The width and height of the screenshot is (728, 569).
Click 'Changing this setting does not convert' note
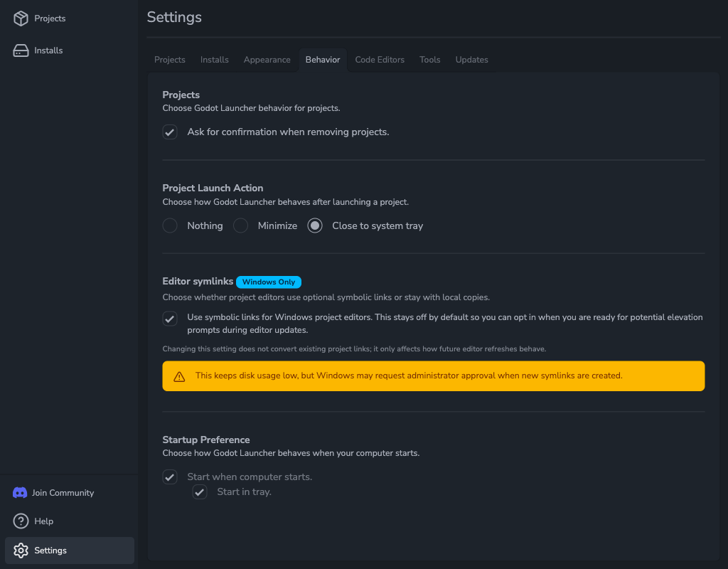354,349
